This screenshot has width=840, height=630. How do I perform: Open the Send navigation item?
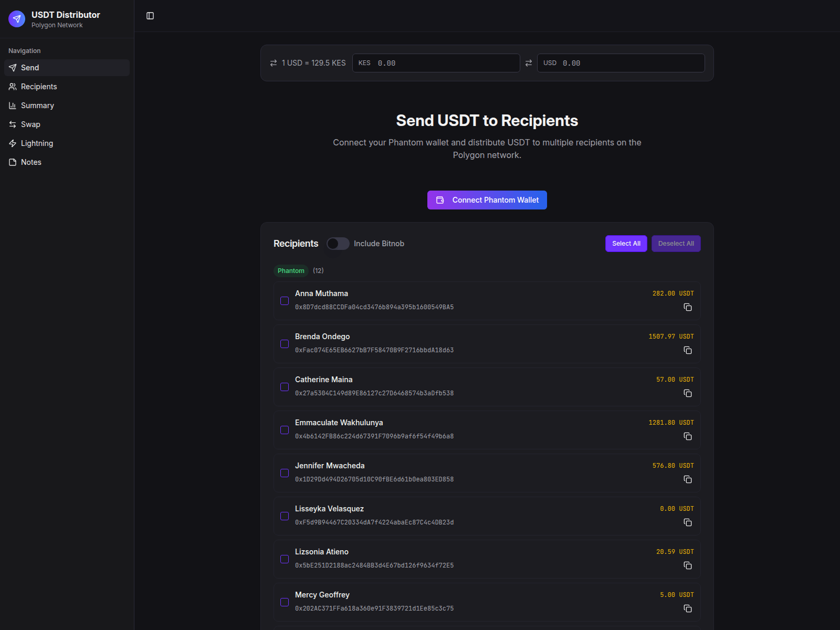coord(67,68)
